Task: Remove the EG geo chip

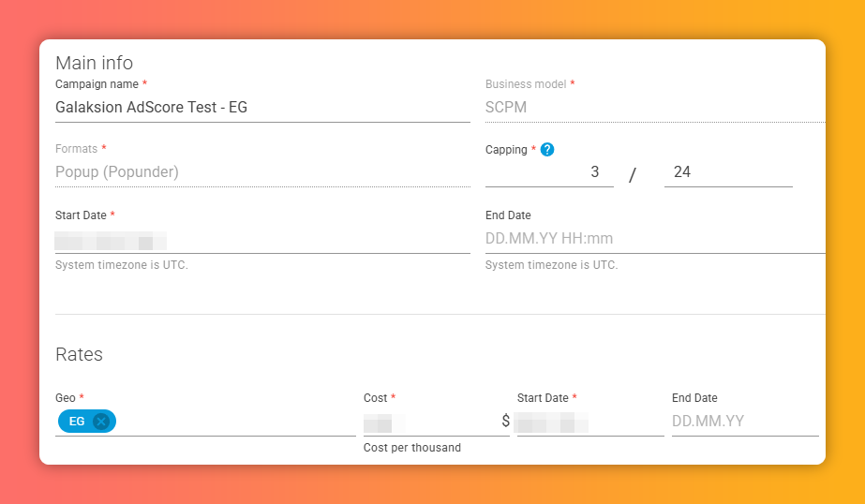Action: point(101,422)
